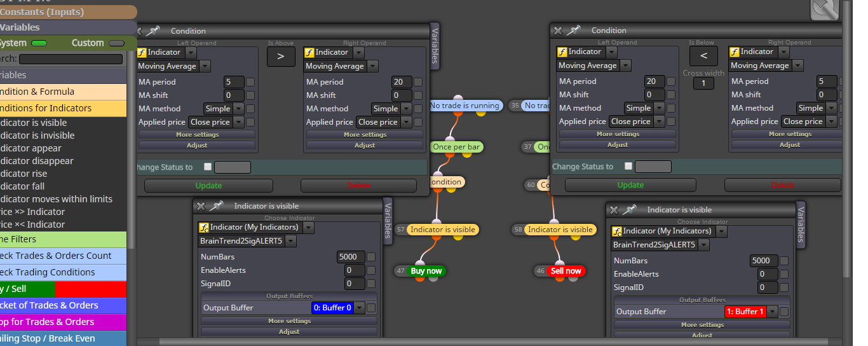Image resolution: width=868 pixels, height=346 pixels.
Task: Select the blue No trade is running block
Action: click(x=466, y=106)
